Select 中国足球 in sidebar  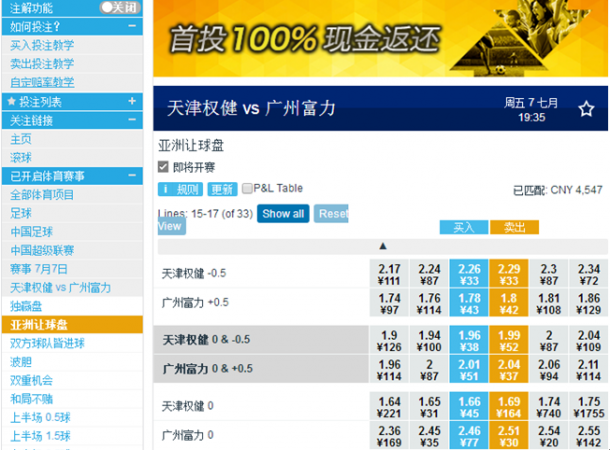click(x=32, y=232)
